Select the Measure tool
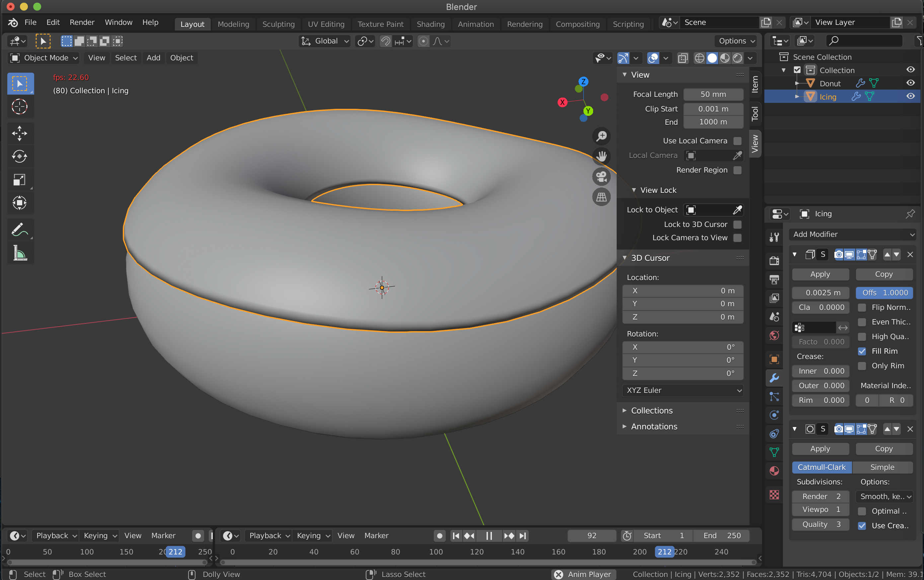 pos(20,253)
